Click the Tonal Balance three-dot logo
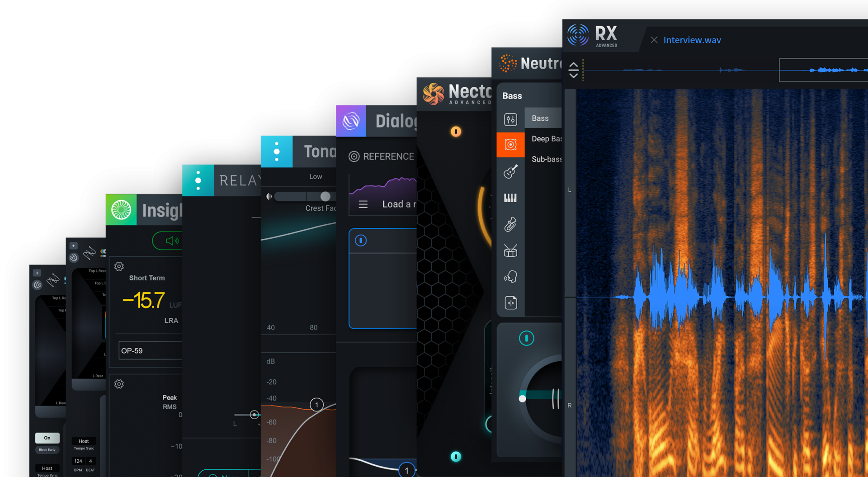 coord(277,151)
